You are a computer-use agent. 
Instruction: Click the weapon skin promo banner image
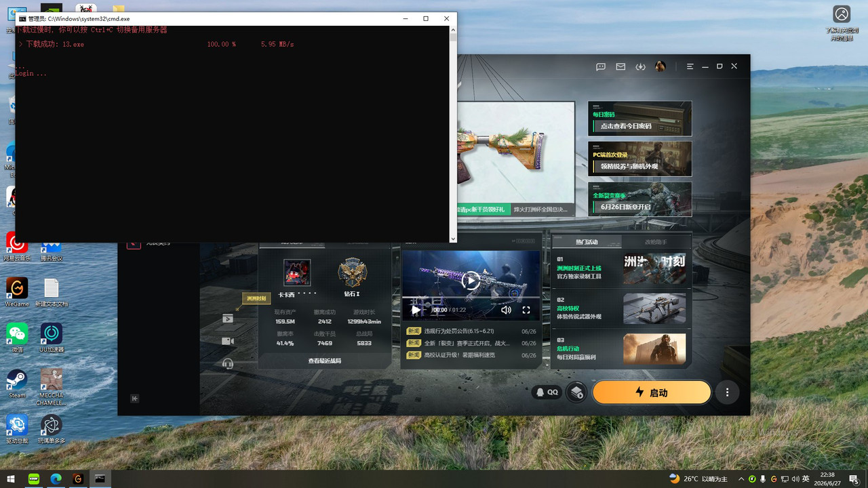click(515, 152)
